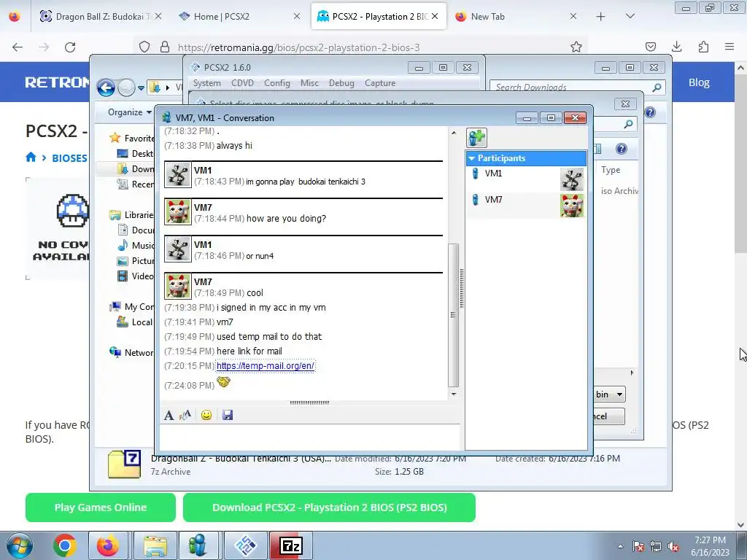The height and width of the screenshot is (560, 747).
Task: Open Firefox extensions icon
Action: pos(703,47)
